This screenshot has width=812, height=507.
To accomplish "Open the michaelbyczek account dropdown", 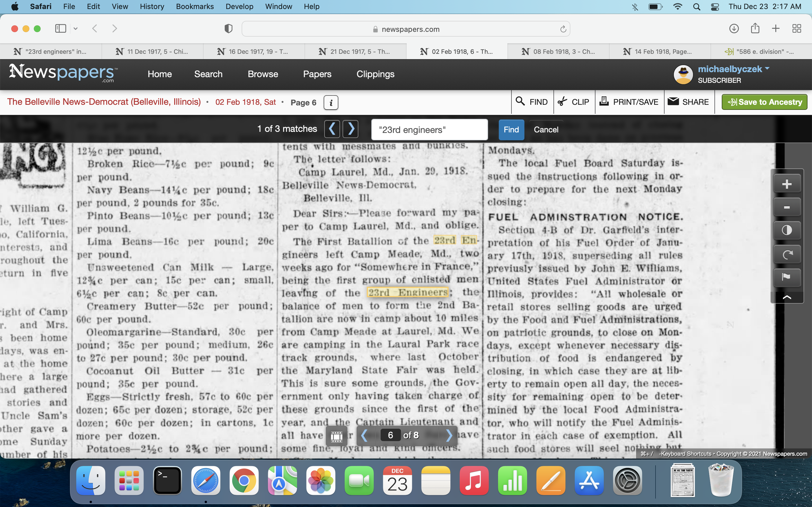I will pyautogui.click(x=734, y=69).
